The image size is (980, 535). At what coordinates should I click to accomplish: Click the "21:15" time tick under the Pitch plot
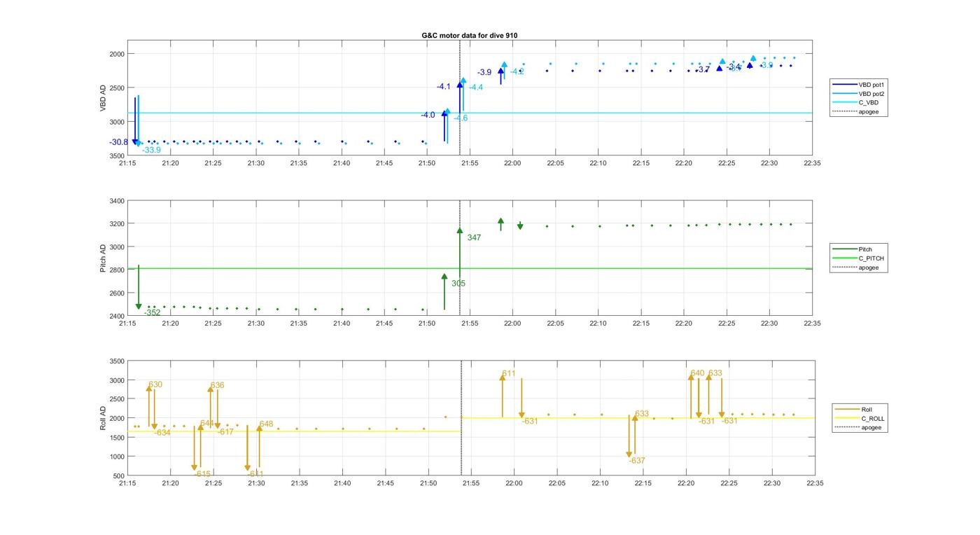pyautogui.click(x=127, y=324)
